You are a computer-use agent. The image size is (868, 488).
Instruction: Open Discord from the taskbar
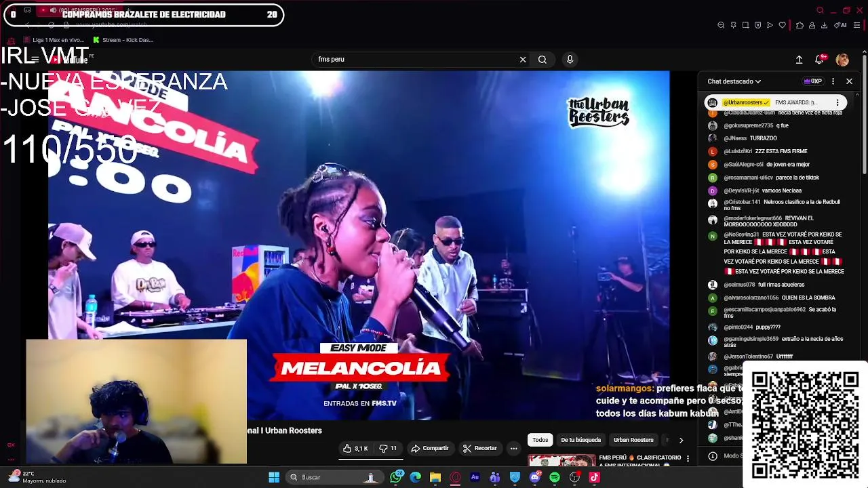coord(535,477)
